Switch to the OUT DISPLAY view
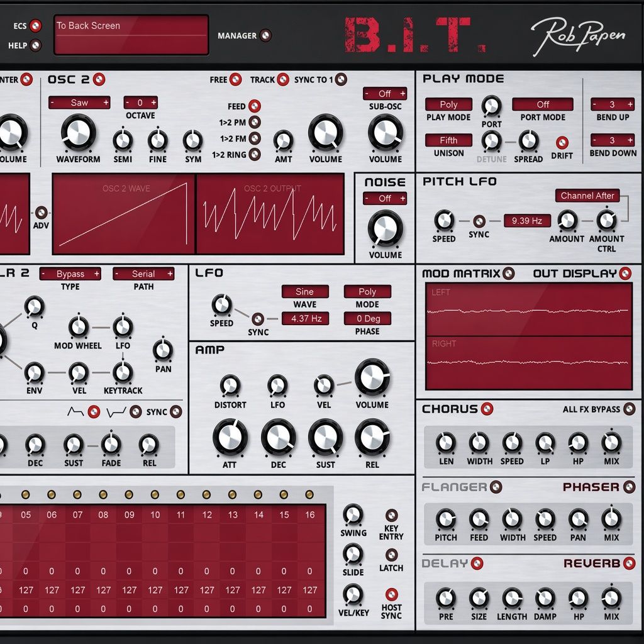The height and width of the screenshot is (644, 644). [625, 273]
